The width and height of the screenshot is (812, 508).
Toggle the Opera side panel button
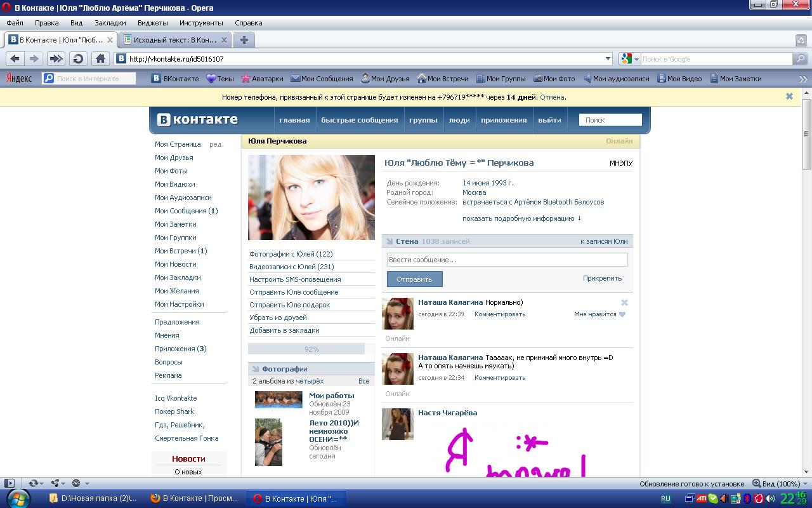(x=9, y=483)
